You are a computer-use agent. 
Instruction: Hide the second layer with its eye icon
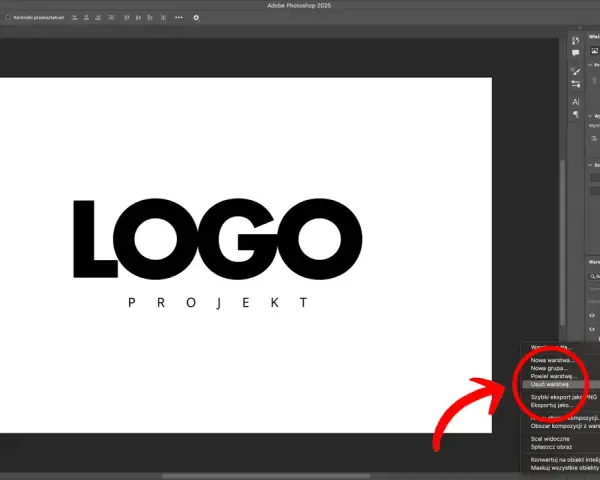592,329
